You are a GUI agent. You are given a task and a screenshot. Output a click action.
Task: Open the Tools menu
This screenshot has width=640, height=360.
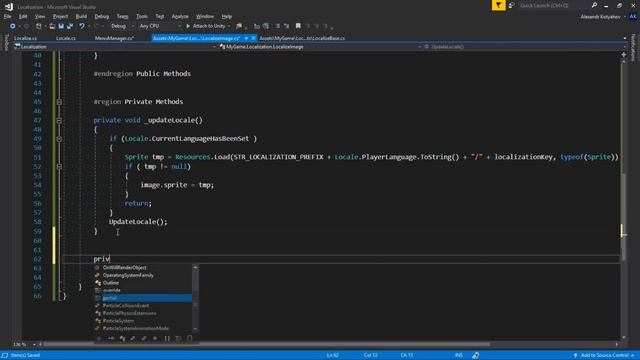(142, 16)
